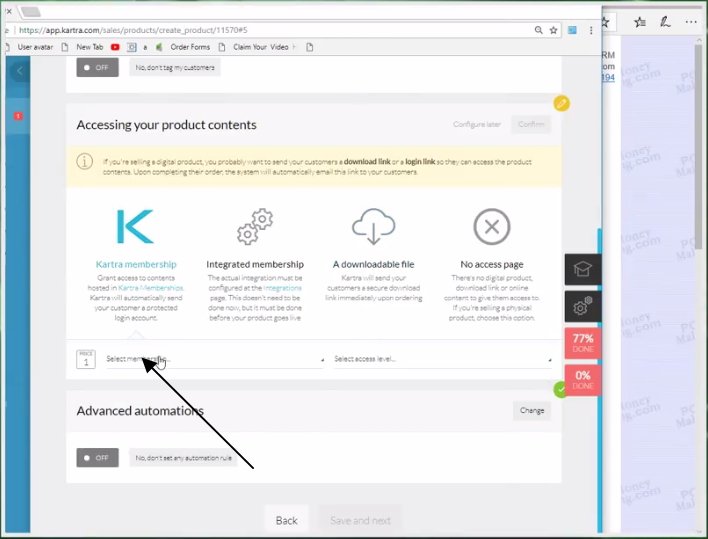Bookmark page with the star icon
Viewport: 708px width, 539px height.
coord(553,30)
